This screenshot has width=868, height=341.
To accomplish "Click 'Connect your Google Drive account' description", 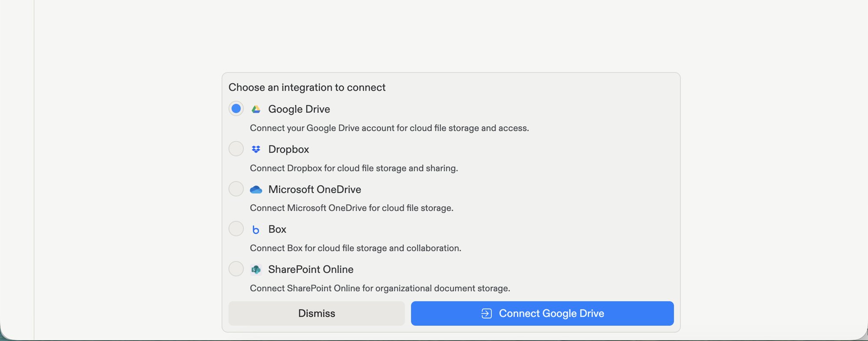I will (389, 128).
